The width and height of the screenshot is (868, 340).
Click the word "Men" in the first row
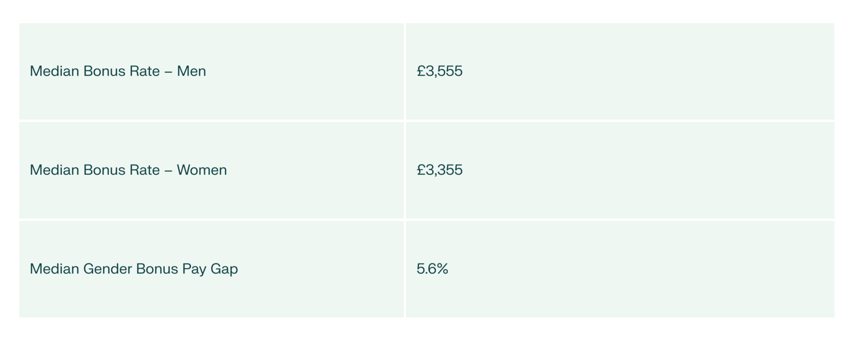(192, 71)
